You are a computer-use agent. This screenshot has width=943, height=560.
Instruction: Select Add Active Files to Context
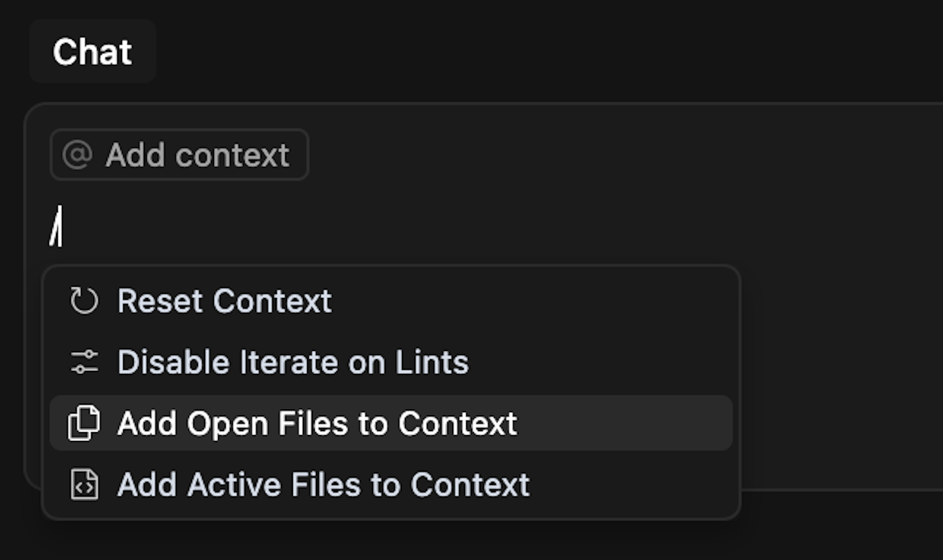tap(324, 485)
